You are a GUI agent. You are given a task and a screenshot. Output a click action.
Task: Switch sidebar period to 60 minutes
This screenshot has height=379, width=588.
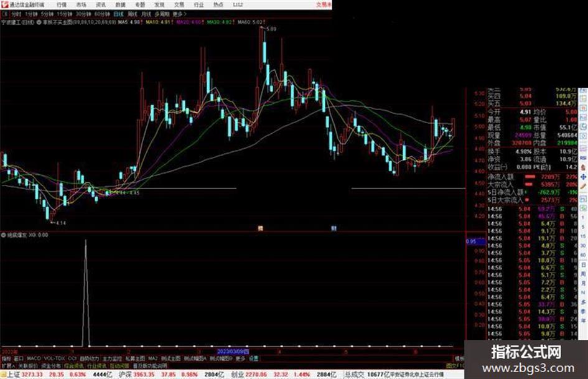pos(584,255)
